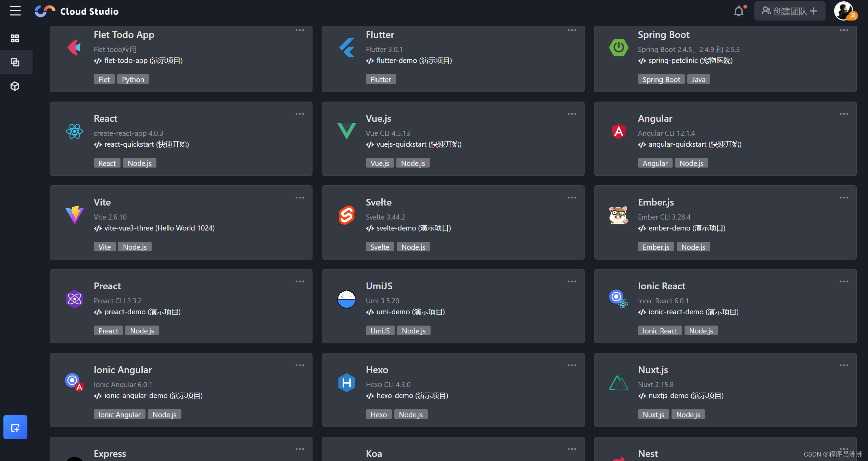Click the 创建团队 button
This screenshot has height=461, width=868.
pos(790,11)
